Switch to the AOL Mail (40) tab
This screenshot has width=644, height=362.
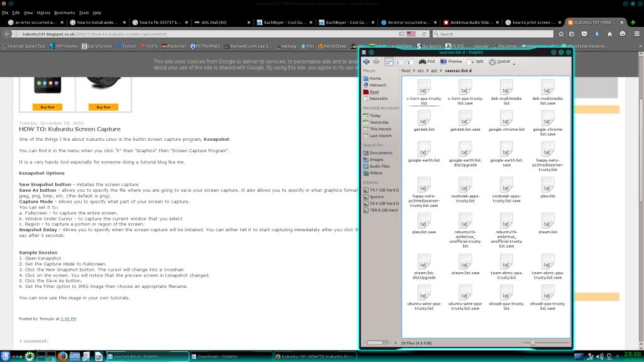[x=223, y=22]
